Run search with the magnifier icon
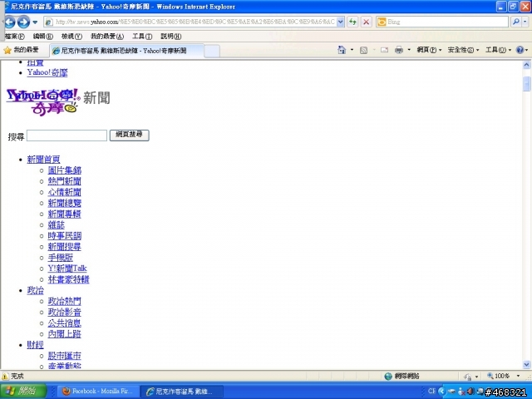 (515, 22)
